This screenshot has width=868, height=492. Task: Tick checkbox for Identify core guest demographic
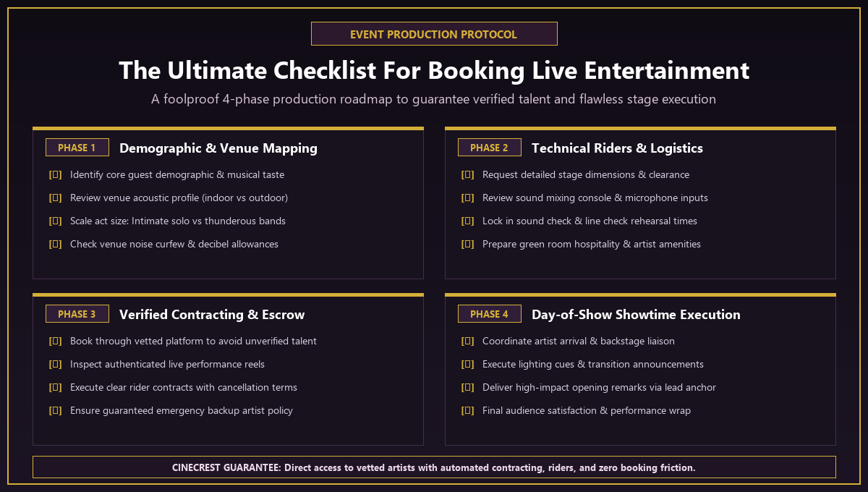(x=56, y=175)
